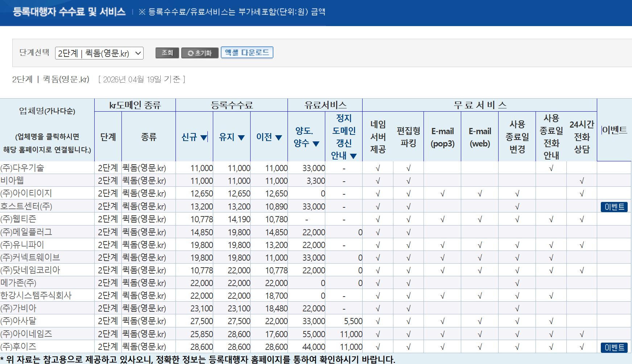Select the 업체명(가나다순) column header
The height and width of the screenshot is (364, 632).
pyautogui.click(x=47, y=111)
